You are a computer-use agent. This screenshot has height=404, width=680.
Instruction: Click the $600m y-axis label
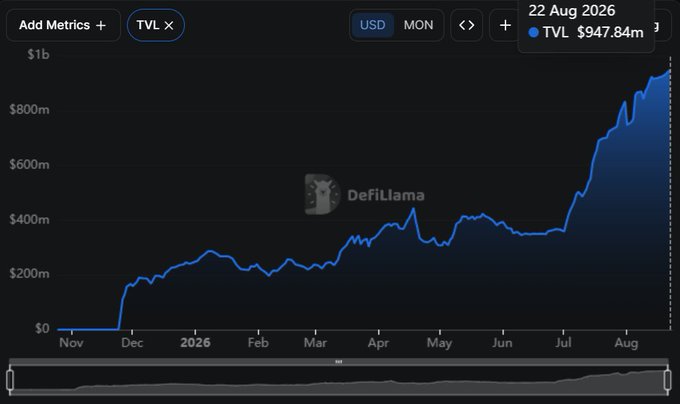click(x=29, y=165)
